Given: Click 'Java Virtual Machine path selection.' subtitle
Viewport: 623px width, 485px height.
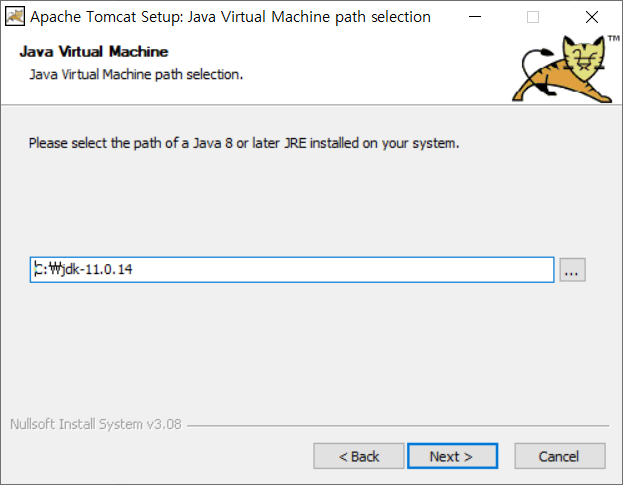Looking at the screenshot, I should tap(136, 74).
